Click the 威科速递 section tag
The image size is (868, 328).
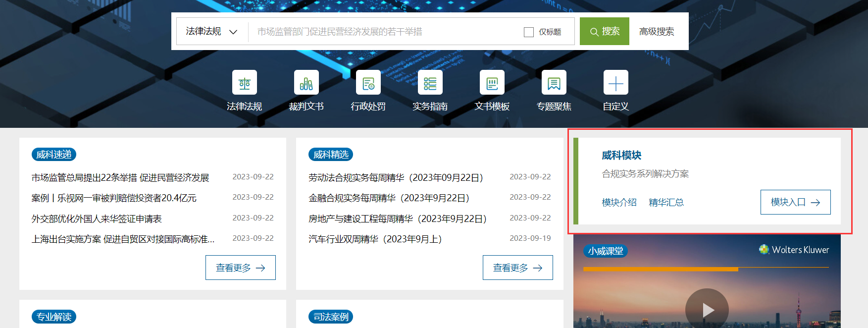54,155
